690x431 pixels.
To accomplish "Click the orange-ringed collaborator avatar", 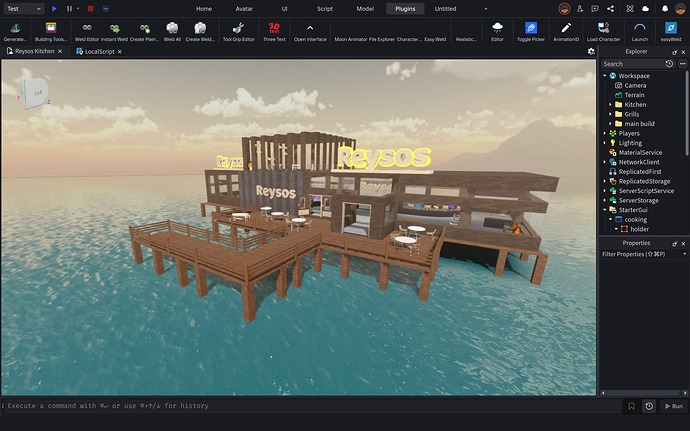I will 564,8.
